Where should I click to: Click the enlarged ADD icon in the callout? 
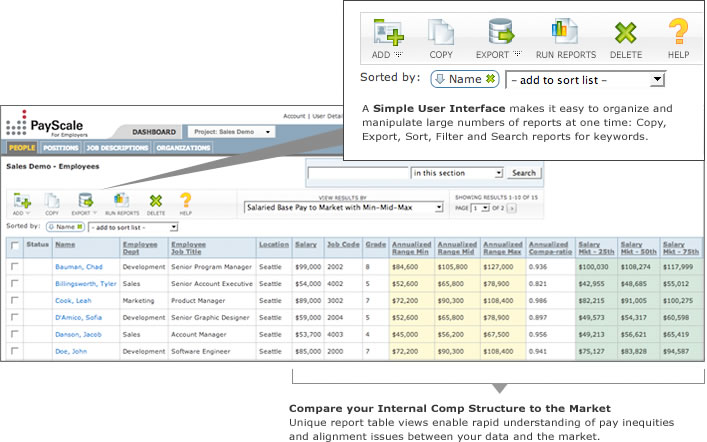tap(388, 32)
